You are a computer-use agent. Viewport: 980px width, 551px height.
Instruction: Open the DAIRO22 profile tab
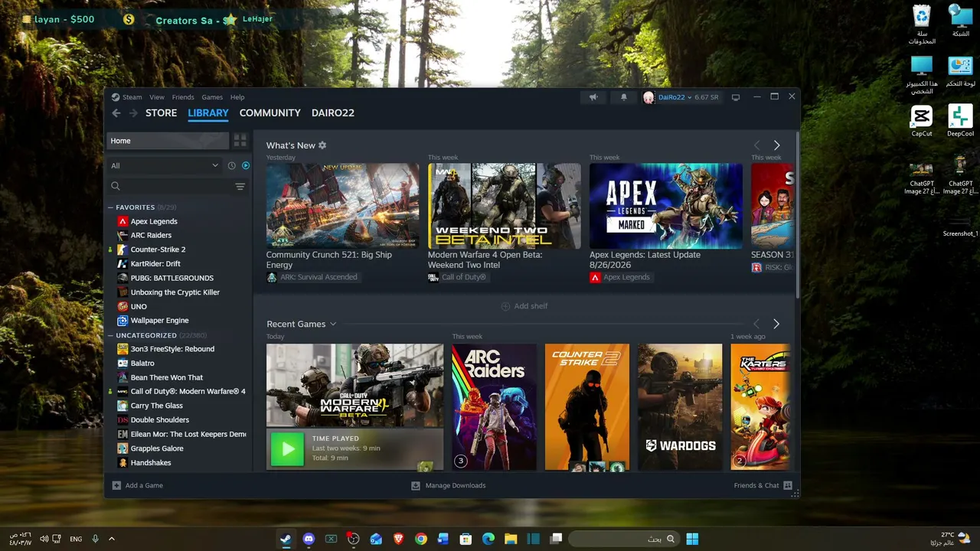tap(333, 112)
